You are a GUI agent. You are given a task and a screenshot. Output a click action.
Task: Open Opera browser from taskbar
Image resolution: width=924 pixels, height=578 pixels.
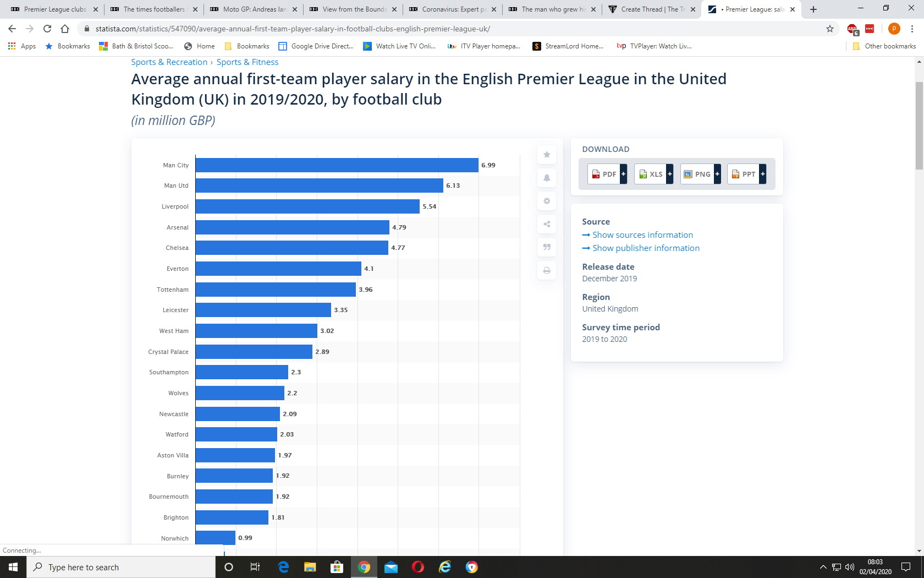pos(418,567)
